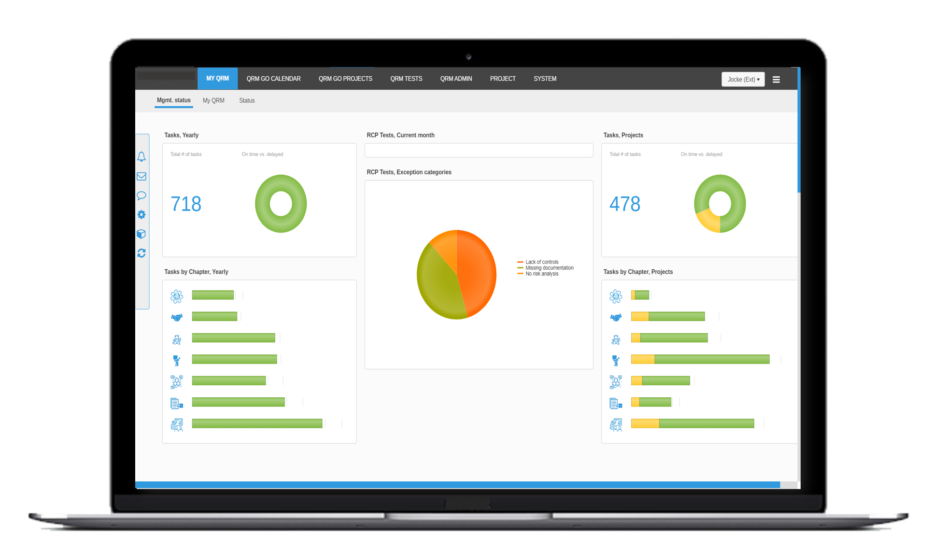The image size is (931, 560).
Task: Open the QRM ADMIN section
Action: coord(455,78)
